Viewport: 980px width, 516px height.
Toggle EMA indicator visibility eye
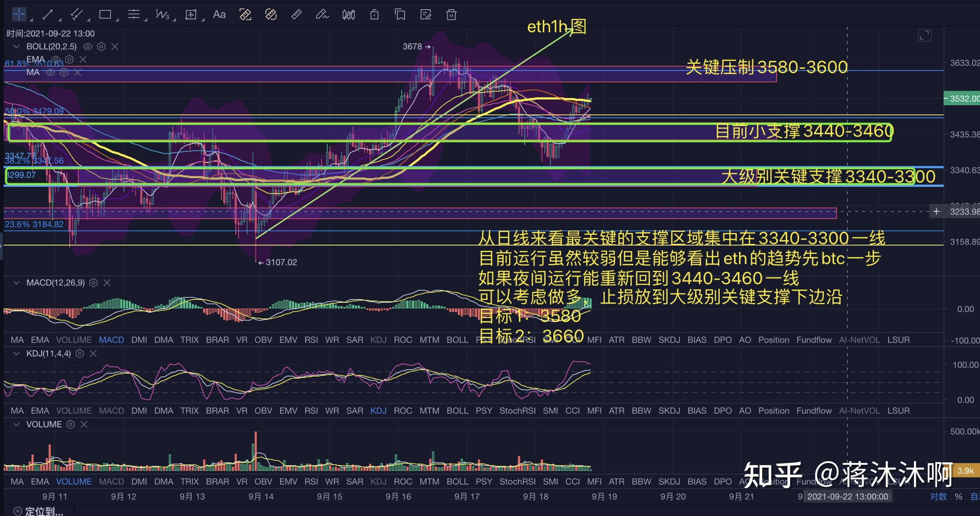click(x=56, y=60)
